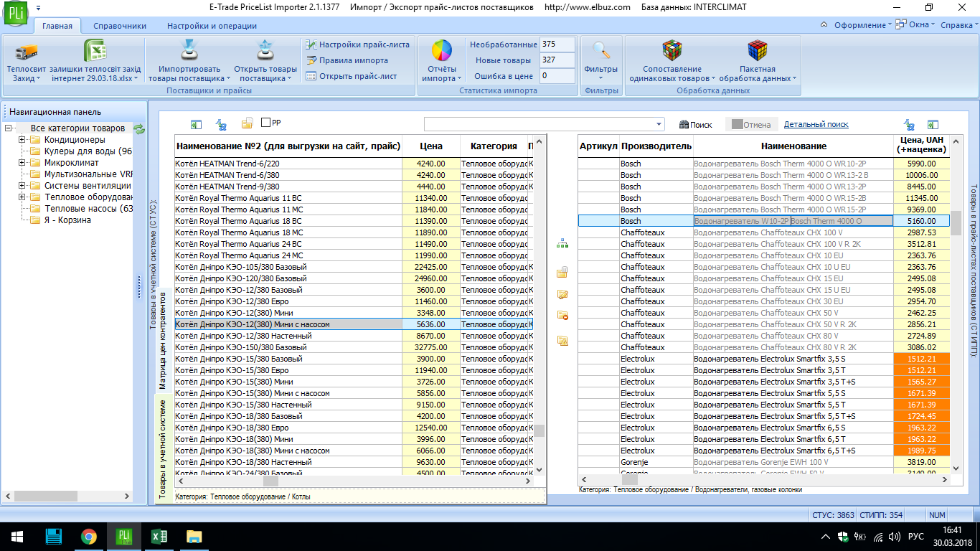Click Открыть прайс-лист
980x551 pixels.
351,76
